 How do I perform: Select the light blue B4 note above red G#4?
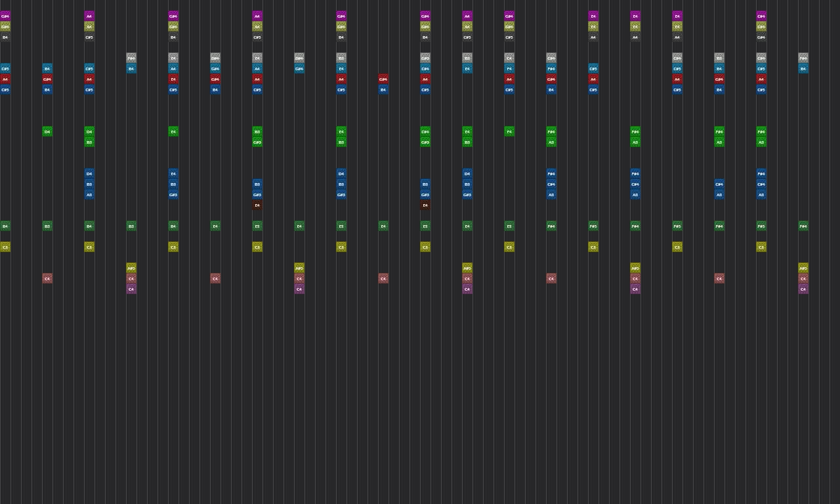point(47,68)
